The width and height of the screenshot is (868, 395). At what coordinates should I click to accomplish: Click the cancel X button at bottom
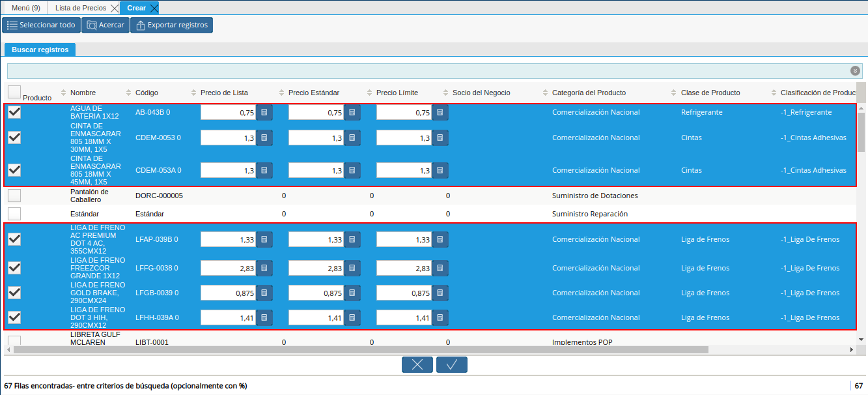tap(417, 365)
